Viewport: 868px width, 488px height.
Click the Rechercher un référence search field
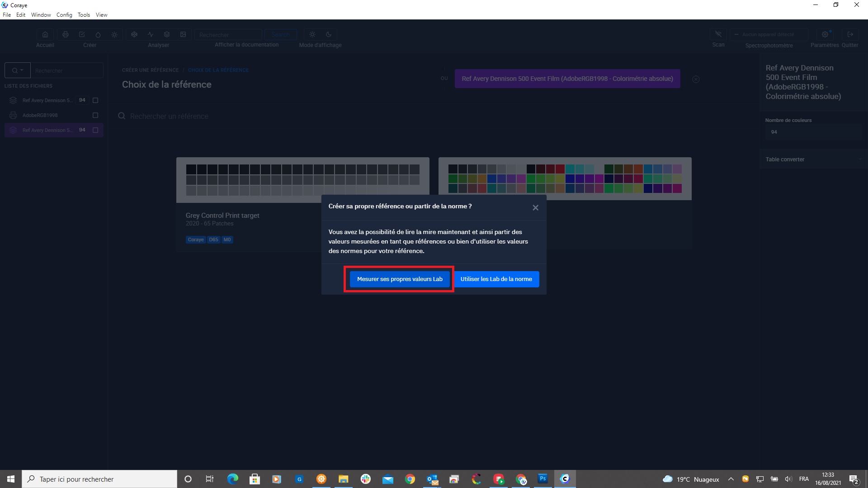pos(169,116)
